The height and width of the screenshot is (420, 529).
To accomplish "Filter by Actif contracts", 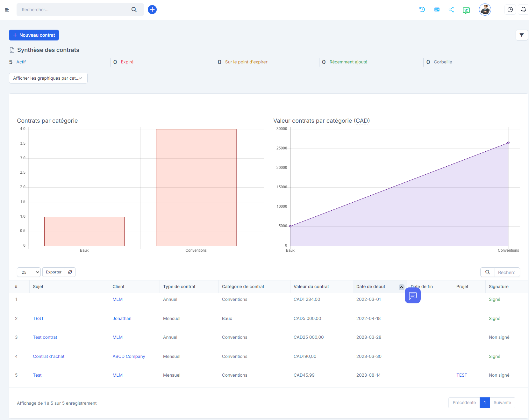I will click(21, 62).
